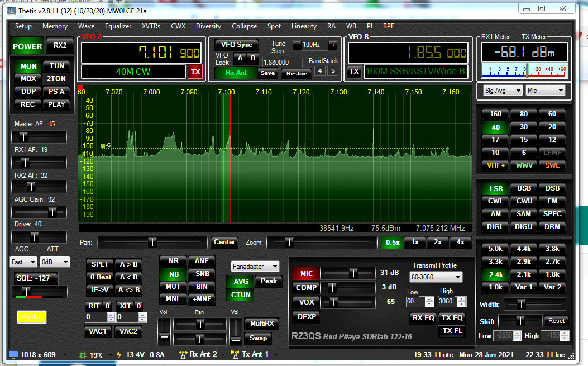The height and width of the screenshot is (366, 588).
Task: Switch mode to USB
Action: click(x=524, y=188)
